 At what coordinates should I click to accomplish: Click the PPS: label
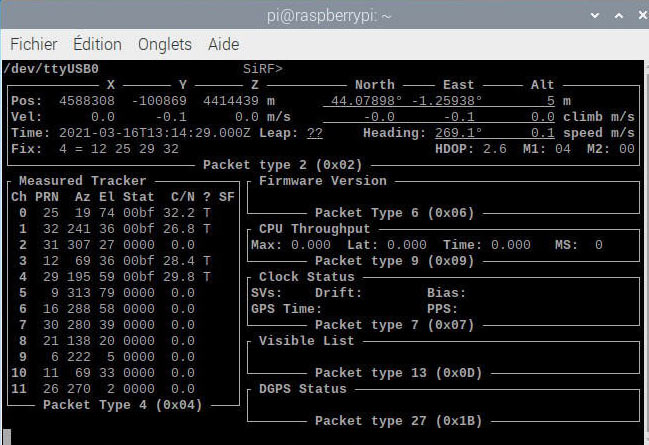pos(442,309)
